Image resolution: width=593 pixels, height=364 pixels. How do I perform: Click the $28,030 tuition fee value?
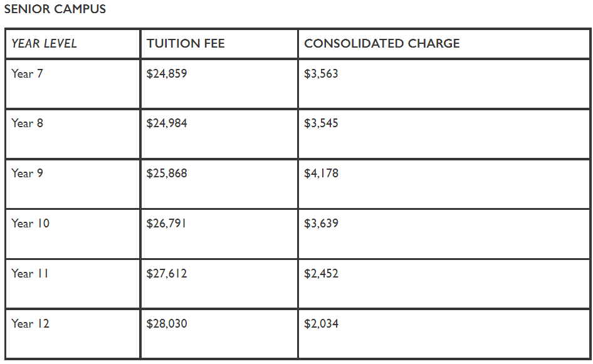point(167,323)
